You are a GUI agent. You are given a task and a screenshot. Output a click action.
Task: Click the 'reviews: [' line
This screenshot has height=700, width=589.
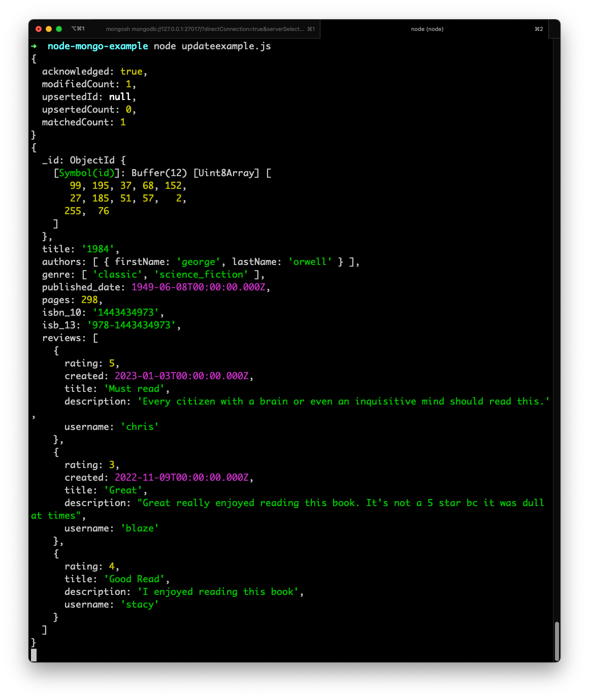pyautogui.click(x=70, y=338)
